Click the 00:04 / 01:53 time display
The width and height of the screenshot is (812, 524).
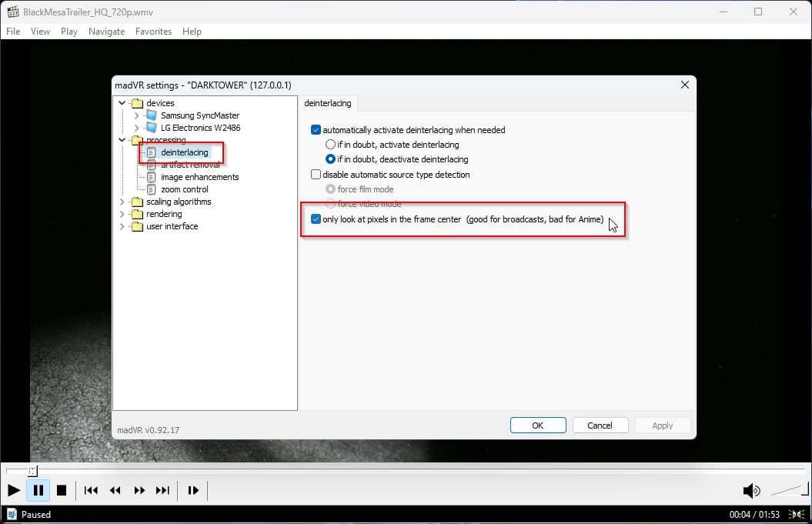tap(754, 514)
